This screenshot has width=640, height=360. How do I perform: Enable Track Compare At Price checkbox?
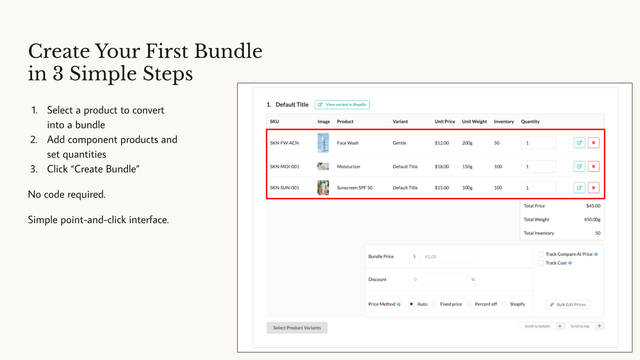[541, 254]
